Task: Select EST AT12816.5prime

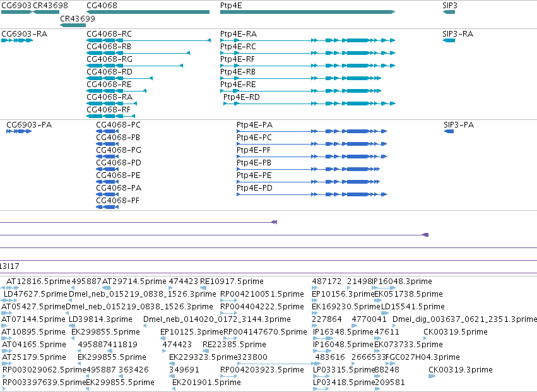Action: tap(38, 282)
